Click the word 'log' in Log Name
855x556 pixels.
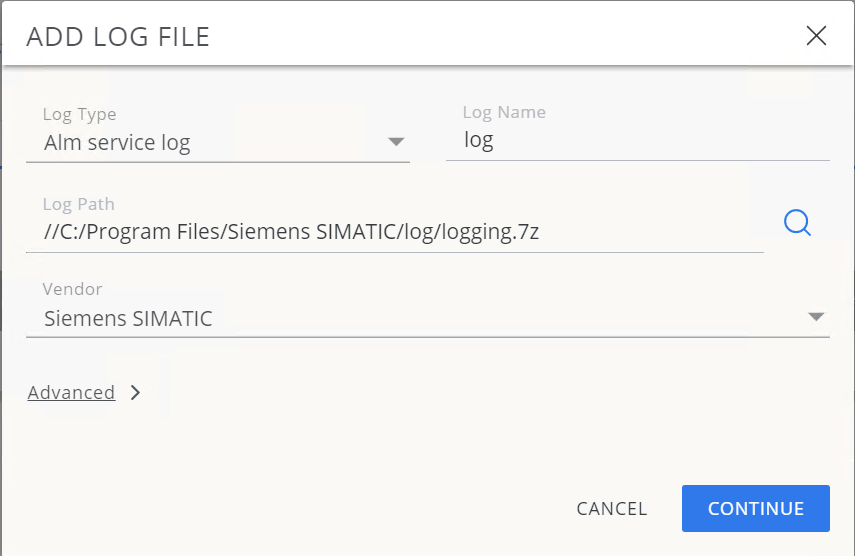point(479,141)
